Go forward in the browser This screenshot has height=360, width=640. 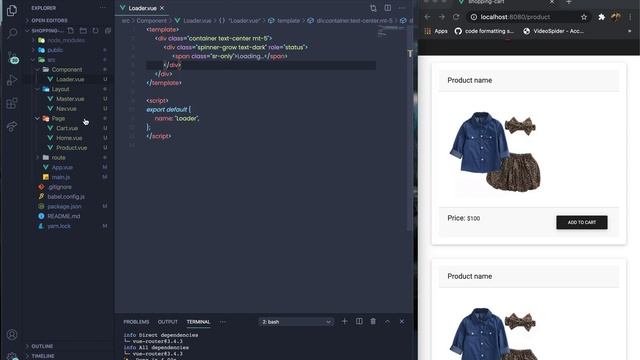(442, 17)
